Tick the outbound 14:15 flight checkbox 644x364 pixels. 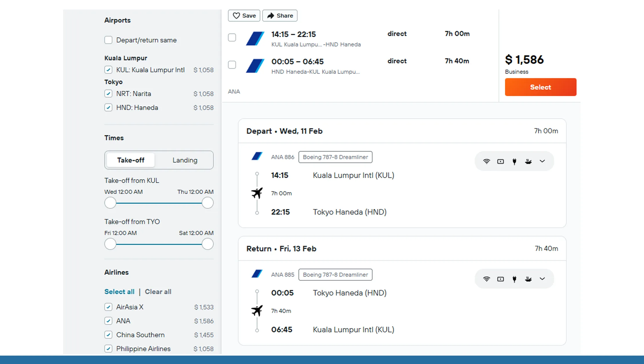[x=232, y=37]
